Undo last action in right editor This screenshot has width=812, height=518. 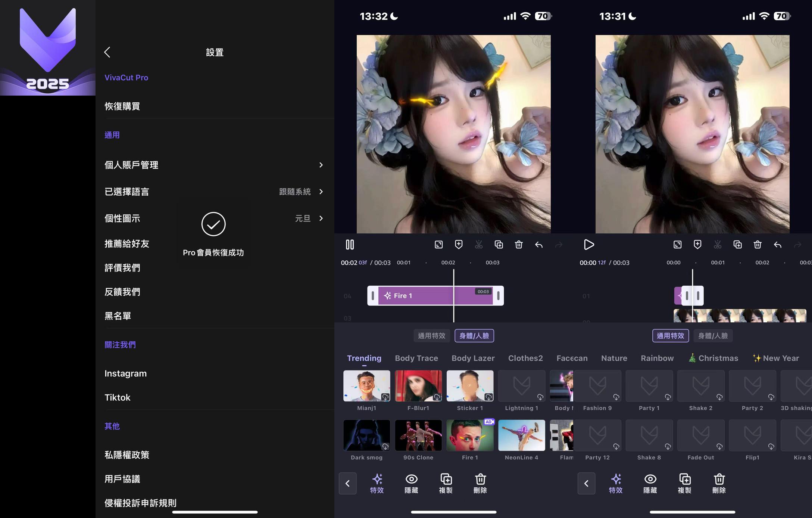(x=778, y=245)
